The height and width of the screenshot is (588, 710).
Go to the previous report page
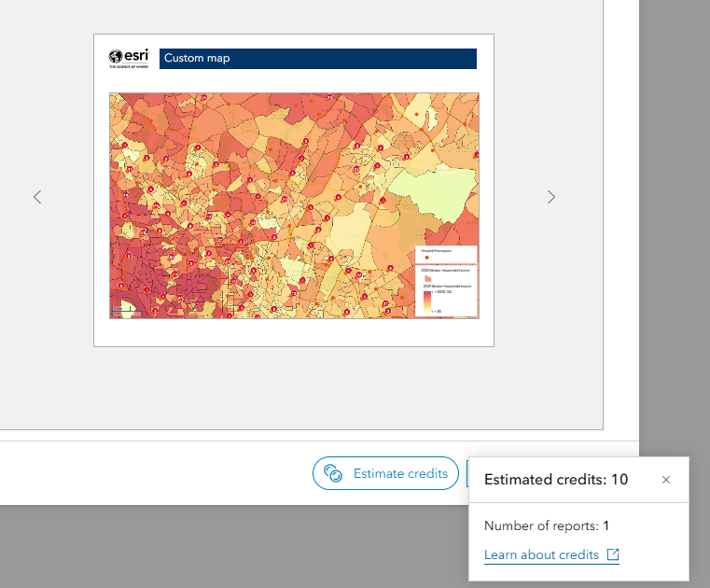coord(37,197)
